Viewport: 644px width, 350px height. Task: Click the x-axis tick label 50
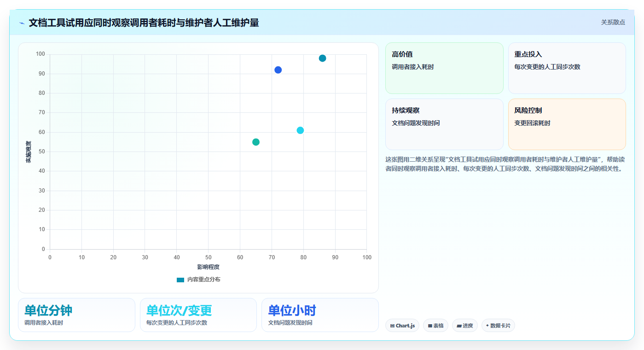tap(208, 257)
